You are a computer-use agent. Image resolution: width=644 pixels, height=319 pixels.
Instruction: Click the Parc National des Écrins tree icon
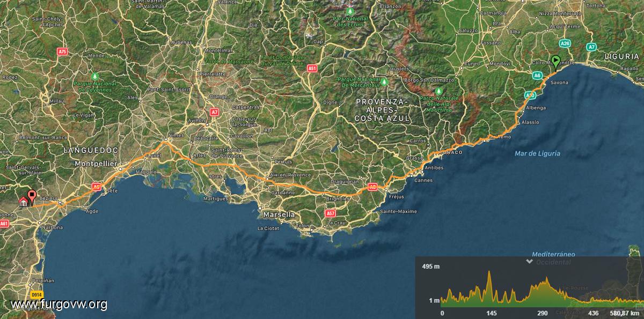click(x=350, y=11)
